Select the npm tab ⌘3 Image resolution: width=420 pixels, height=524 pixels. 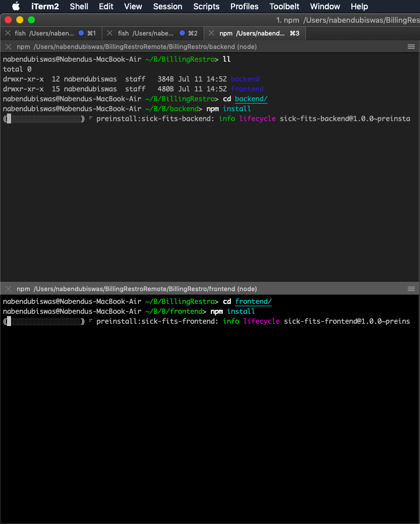[254, 33]
